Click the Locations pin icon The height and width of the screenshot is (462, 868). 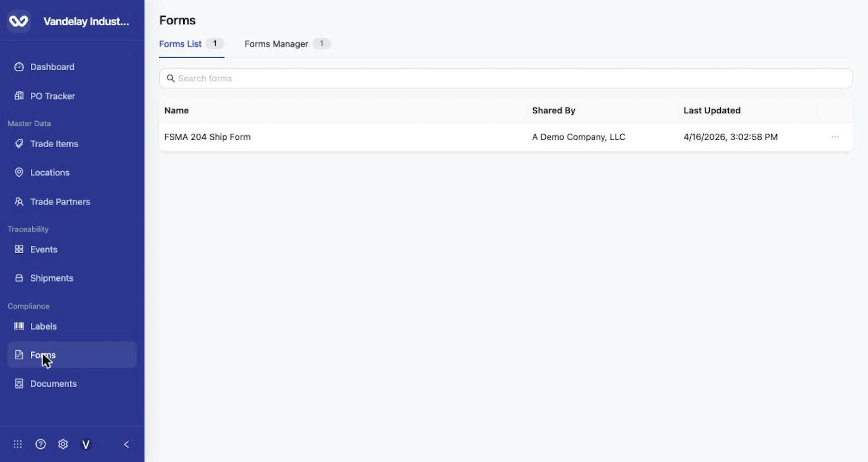tap(19, 172)
